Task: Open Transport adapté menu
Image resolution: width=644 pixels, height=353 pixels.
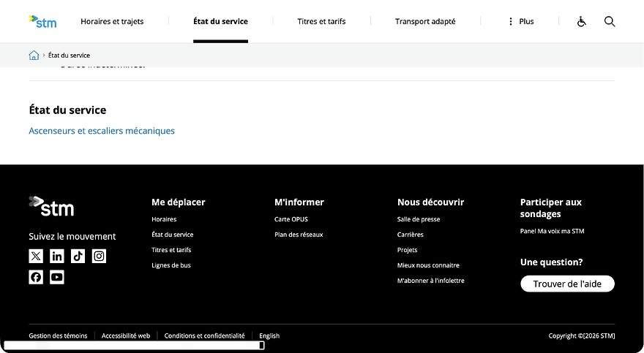Action: pyautogui.click(x=425, y=21)
